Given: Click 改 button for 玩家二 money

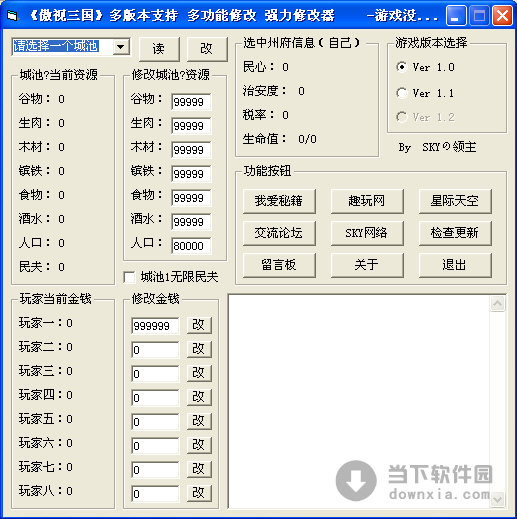Looking at the screenshot, I should coord(199,349).
